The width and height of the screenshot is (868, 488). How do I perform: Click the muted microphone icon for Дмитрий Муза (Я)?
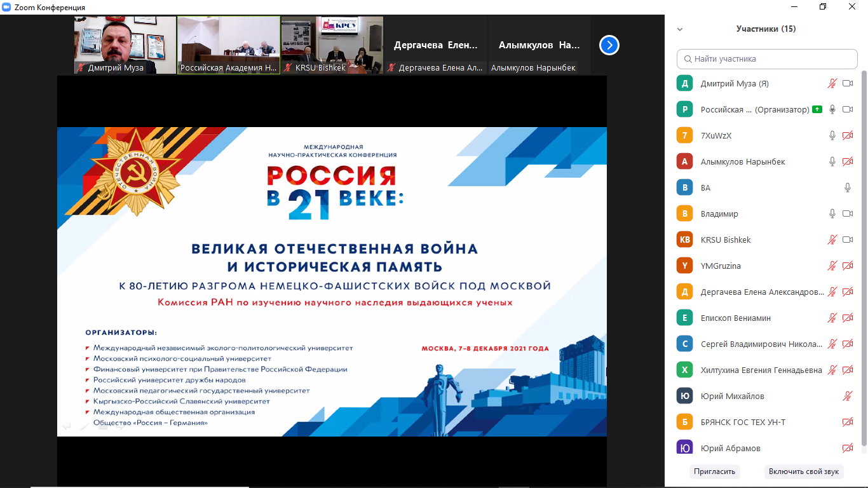[832, 83]
